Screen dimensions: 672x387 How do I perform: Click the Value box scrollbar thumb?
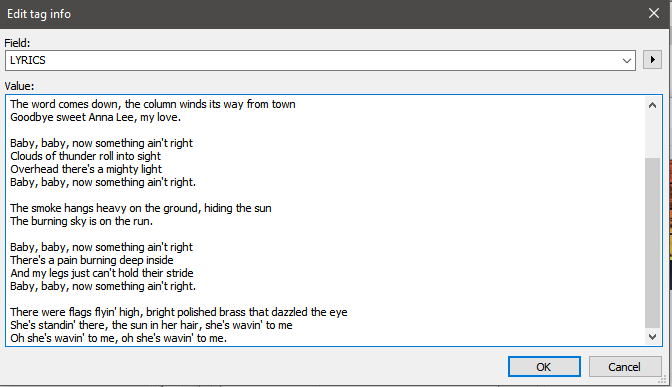click(652, 243)
